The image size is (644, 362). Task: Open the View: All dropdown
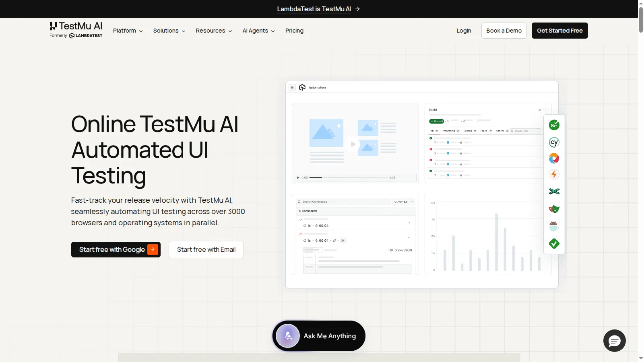pyautogui.click(x=403, y=202)
